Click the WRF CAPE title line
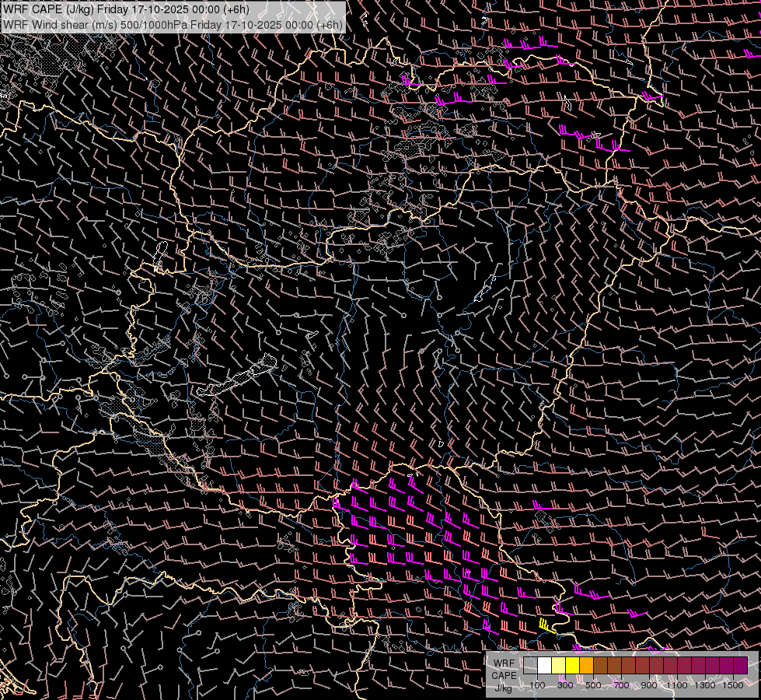Viewport: 761px width, 700px height. [126, 9]
